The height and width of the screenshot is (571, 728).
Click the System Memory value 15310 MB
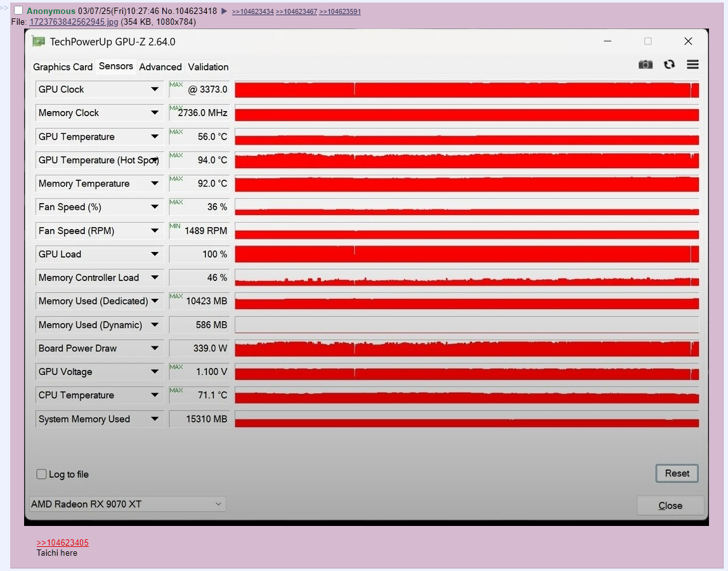[x=207, y=419]
